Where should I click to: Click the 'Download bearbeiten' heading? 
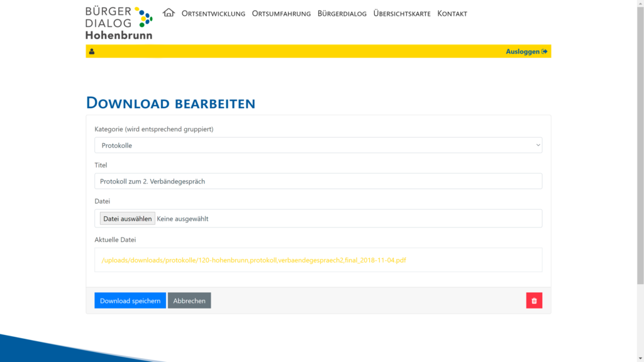pos(170,102)
